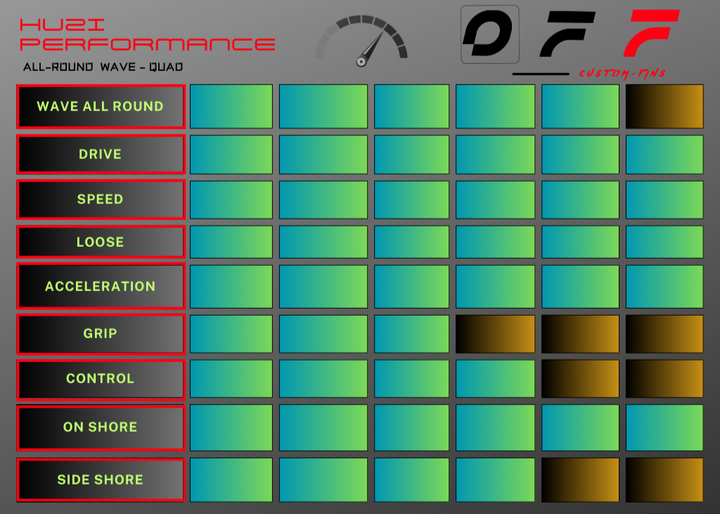Select the boxed black D logo icon
Image resolution: width=720 pixels, height=514 pixels.
(x=489, y=34)
